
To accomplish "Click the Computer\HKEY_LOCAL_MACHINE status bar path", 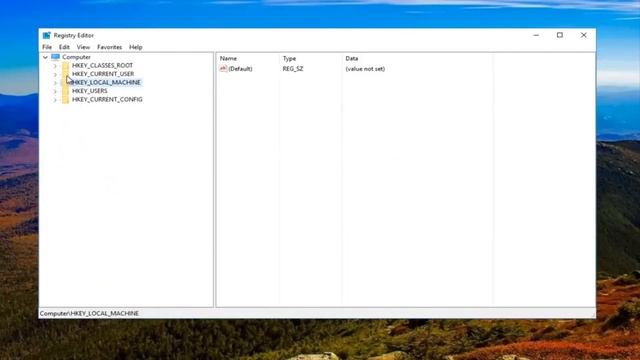I will pyautogui.click(x=89, y=313).
